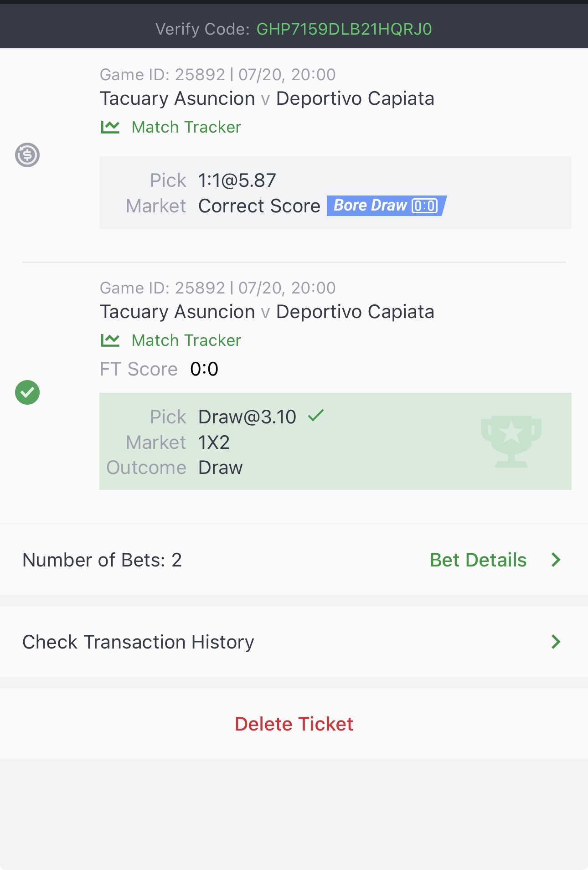This screenshot has width=588, height=870.
Task: Select the 1:1@5.87 Correct Score pick box
Action: point(335,192)
